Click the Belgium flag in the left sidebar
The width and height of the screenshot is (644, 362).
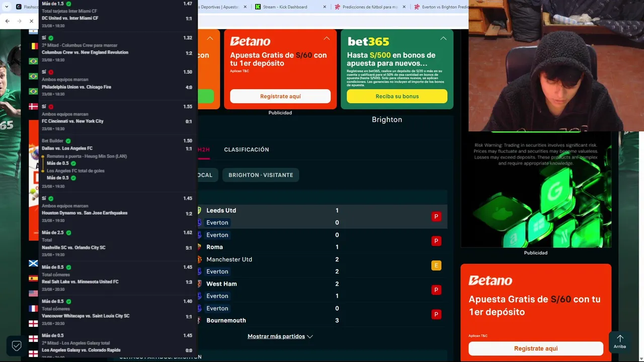click(x=33, y=46)
